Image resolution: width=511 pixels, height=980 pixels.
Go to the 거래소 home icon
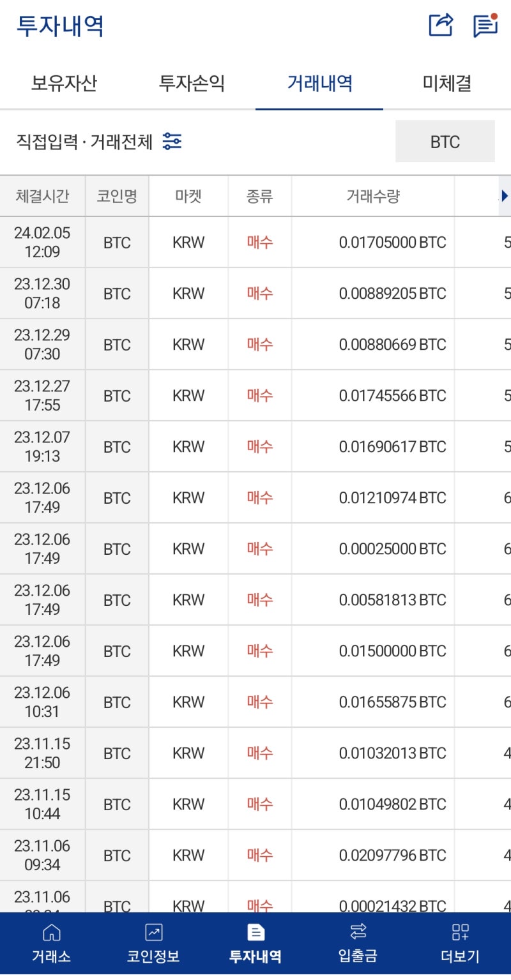point(51,933)
